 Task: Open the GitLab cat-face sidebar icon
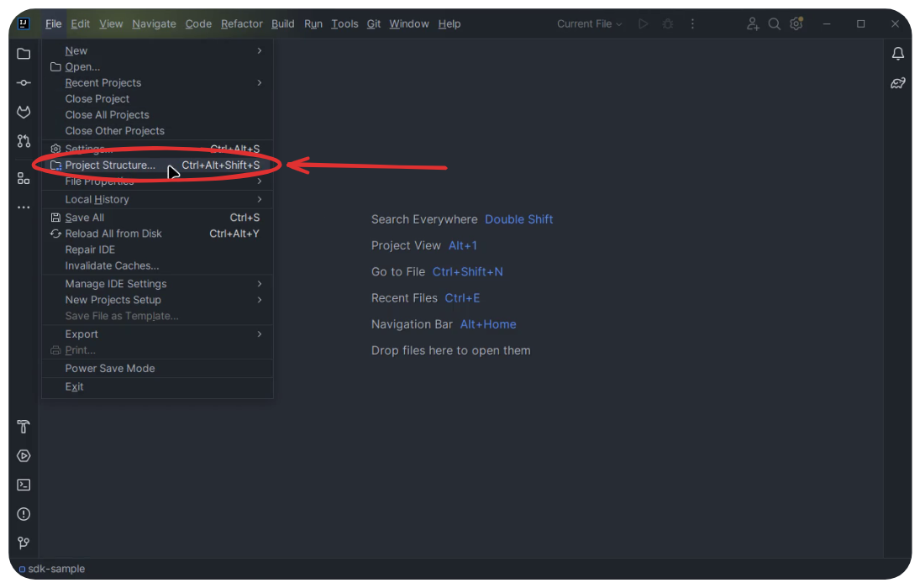[24, 112]
